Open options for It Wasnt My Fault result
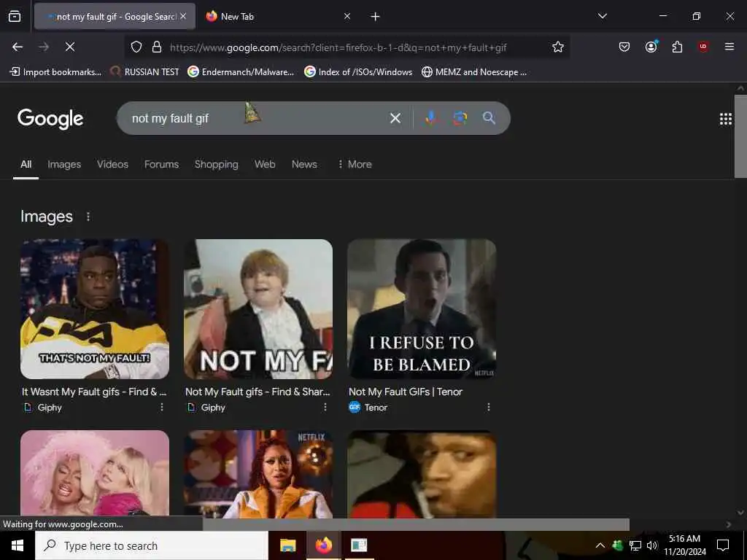 [x=162, y=407]
